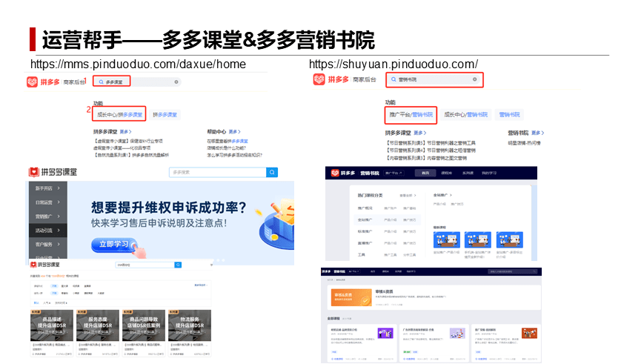
Task: Click the search field reading 营销书院
Action: tap(434, 79)
